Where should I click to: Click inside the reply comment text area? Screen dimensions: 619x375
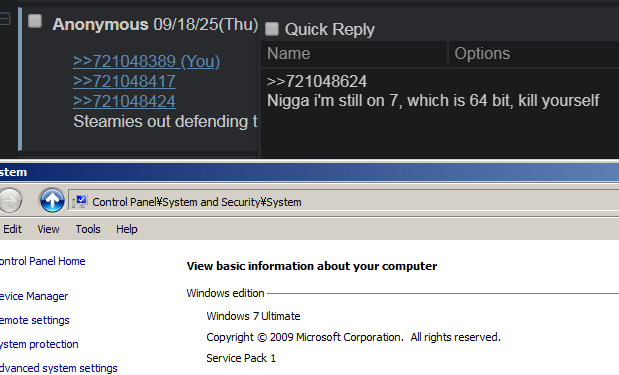click(440, 114)
